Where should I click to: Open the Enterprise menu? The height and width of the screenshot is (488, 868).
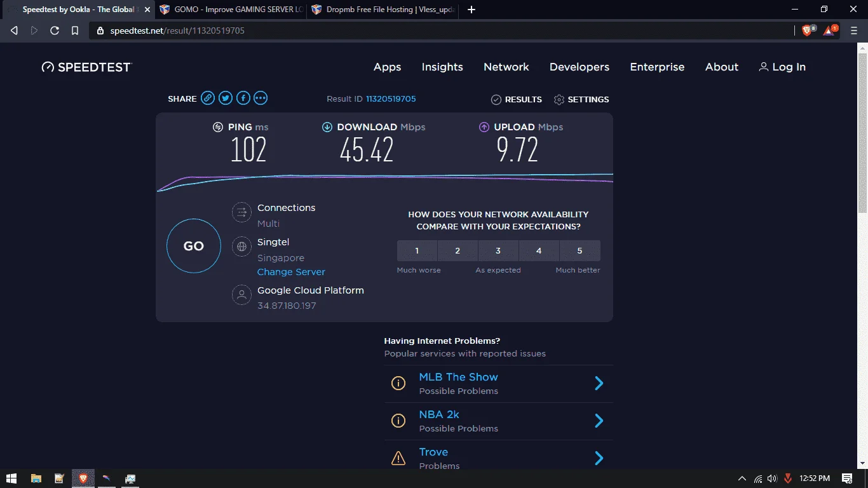click(657, 67)
